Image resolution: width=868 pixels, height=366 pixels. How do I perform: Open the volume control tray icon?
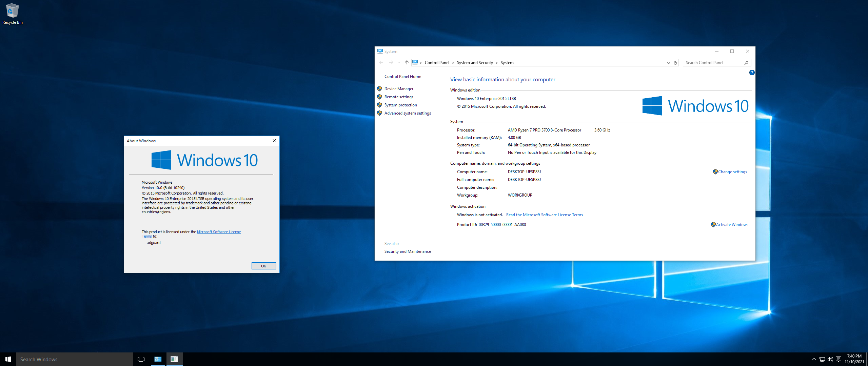pyautogui.click(x=830, y=359)
